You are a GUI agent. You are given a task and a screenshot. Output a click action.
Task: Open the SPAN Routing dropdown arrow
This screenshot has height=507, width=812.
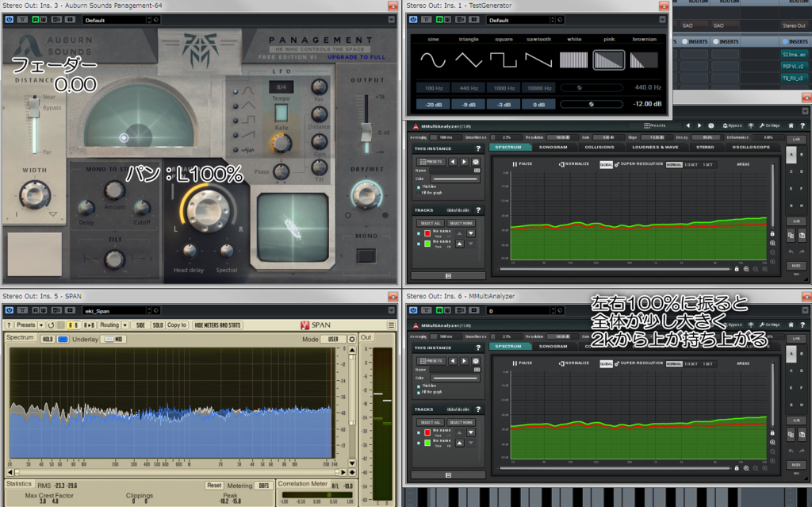coord(124,325)
